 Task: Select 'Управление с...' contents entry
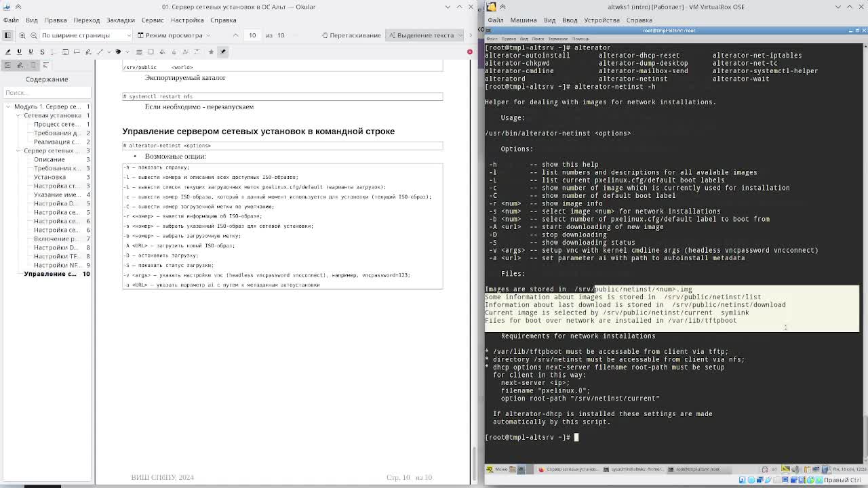[51, 274]
